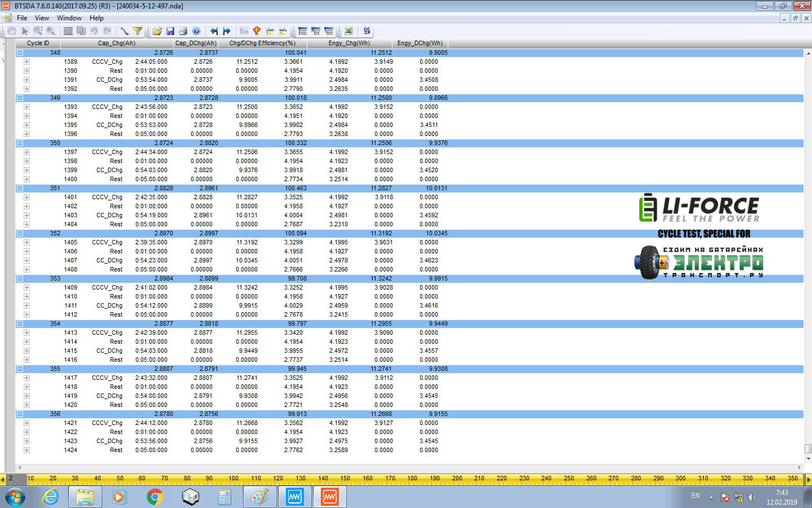The width and height of the screenshot is (812, 508).
Task: Open a data file with folder icon
Action: click(x=157, y=31)
